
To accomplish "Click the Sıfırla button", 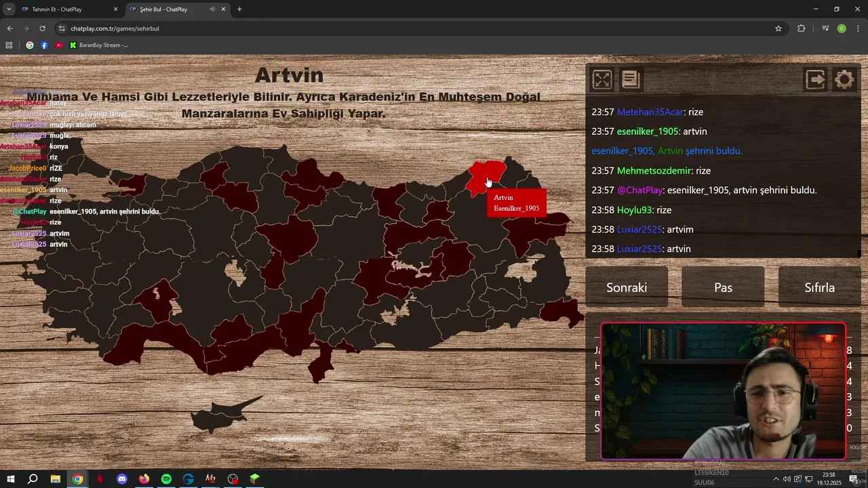I will point(820,287).
